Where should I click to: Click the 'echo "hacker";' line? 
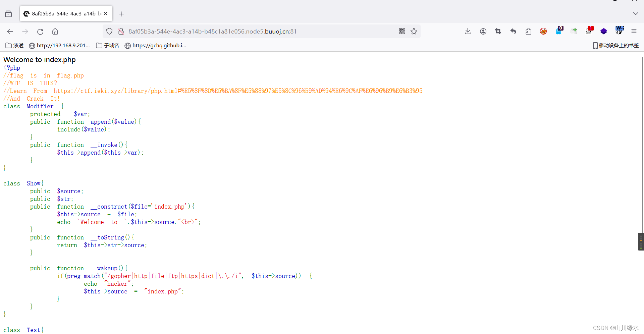pos(109,284)
